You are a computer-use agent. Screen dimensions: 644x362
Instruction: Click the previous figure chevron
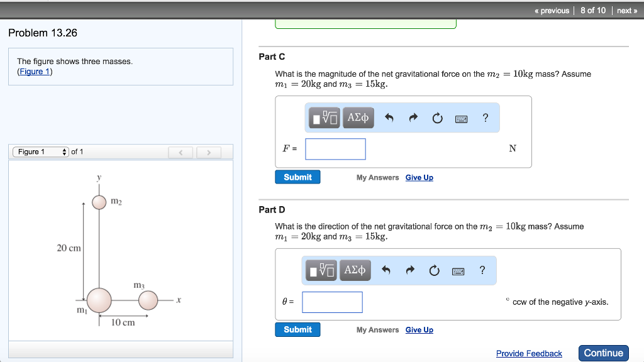(x=180, y=151)
